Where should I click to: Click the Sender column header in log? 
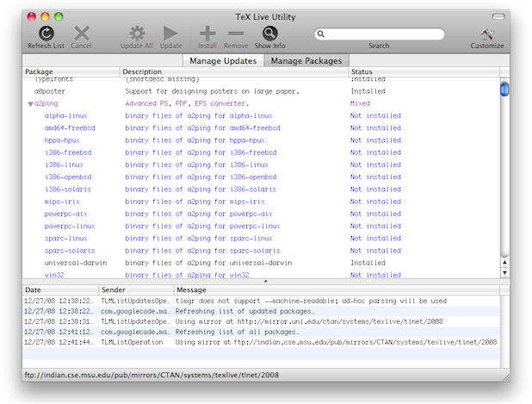(136, 290)
